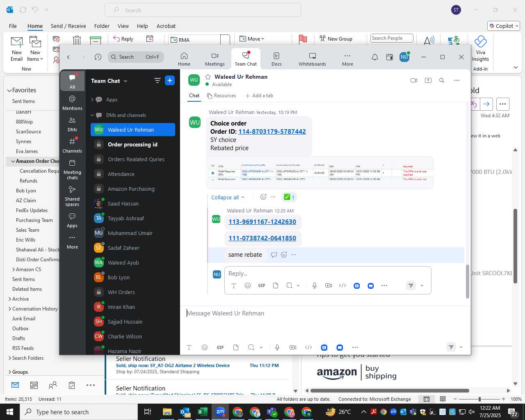Screen dimensions: 525x420
Task: Toggle text formatting in main message box
Action: point(189,347)
